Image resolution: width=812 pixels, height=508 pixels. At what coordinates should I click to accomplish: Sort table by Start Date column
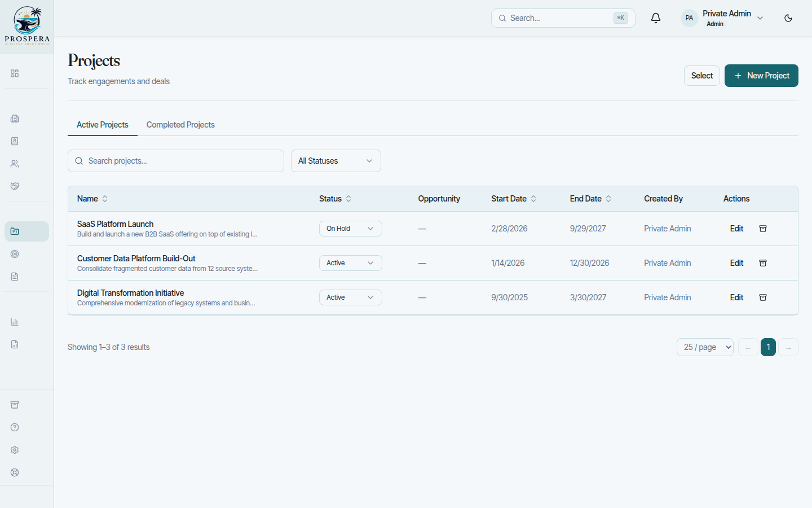[x=514, y=199]
